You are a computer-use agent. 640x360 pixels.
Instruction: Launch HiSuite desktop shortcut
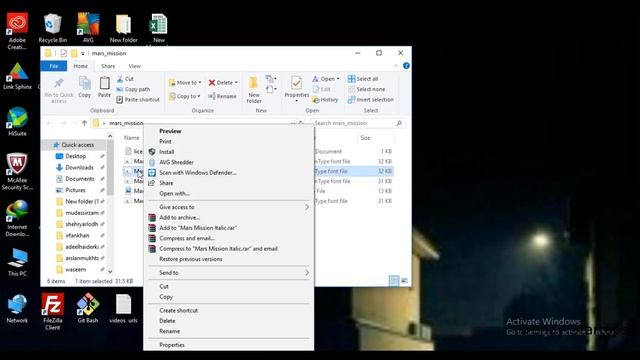[x=17, y=122]
